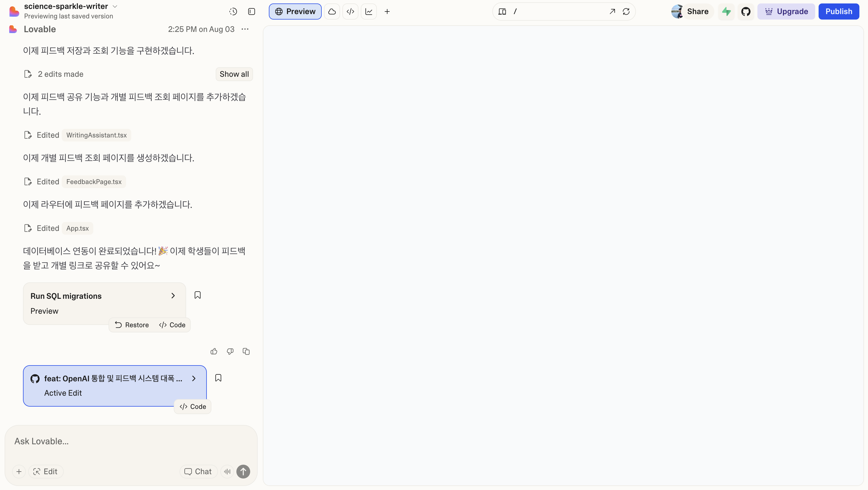Bookmark the Run SQL migrations card
The image size is (868, 490).
197,295
